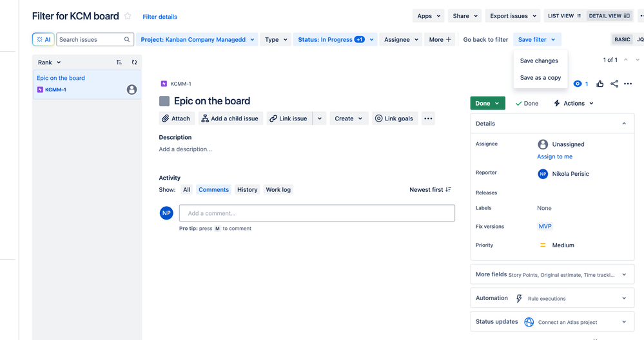This screenshot has height=340, width=644.
Task: Open toolbar overflow ellipsis after Link goals
Action: pyautogui.click(x=428, y=118)
